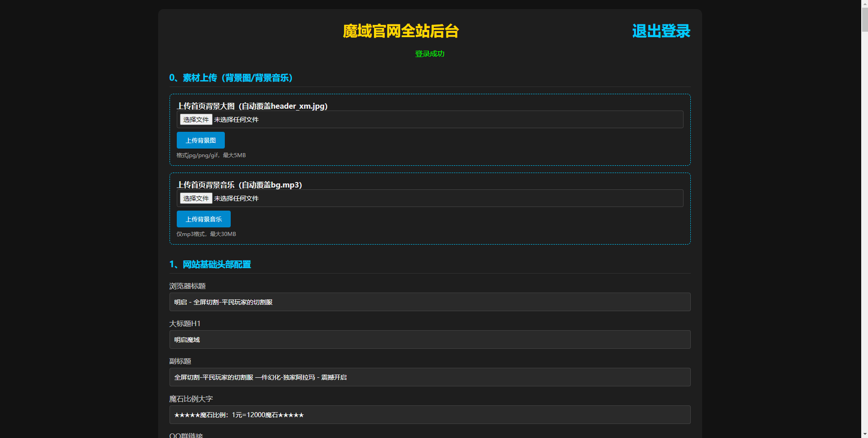This screenshot has width=868, height=438.
Task: Click the 浏览器标题 field label
Action: 188,286
